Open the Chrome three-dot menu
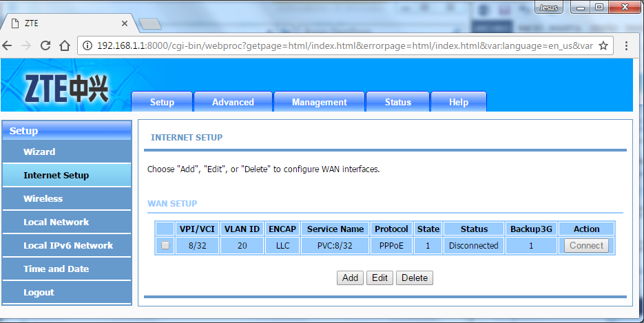The width and height of the screenshot is (644, 323). 626,45
